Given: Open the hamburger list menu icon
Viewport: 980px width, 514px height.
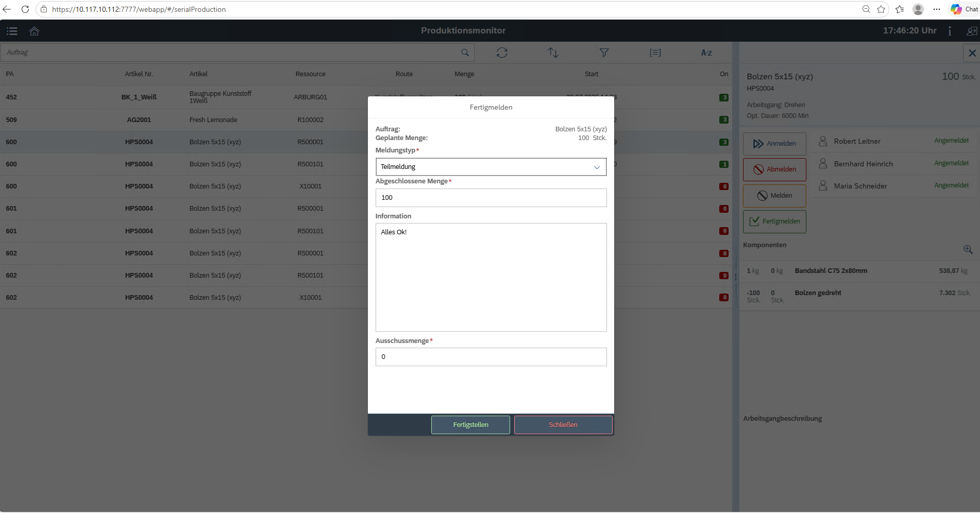Looking at the screenshot, I should coord(12,31).
